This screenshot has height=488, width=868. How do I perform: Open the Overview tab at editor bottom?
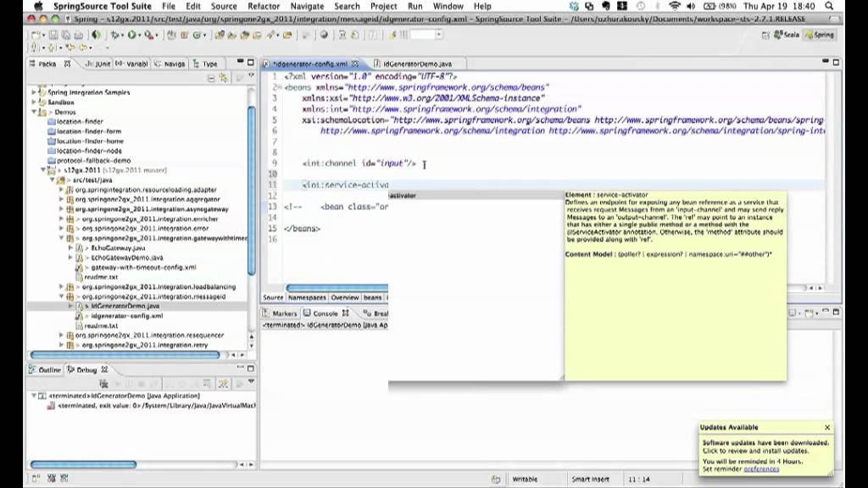(344, 297)
